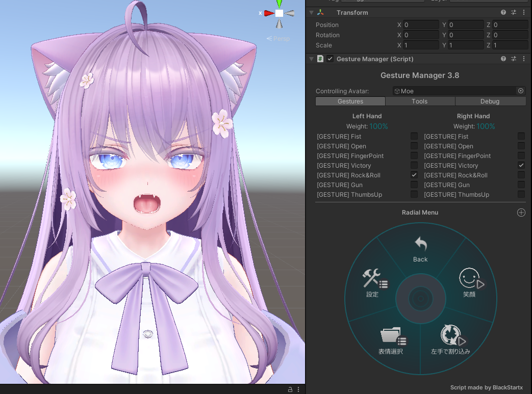Open Transform component preset settings icon
Viewport: 532px width, 394px height.
(x=514, y=12)
